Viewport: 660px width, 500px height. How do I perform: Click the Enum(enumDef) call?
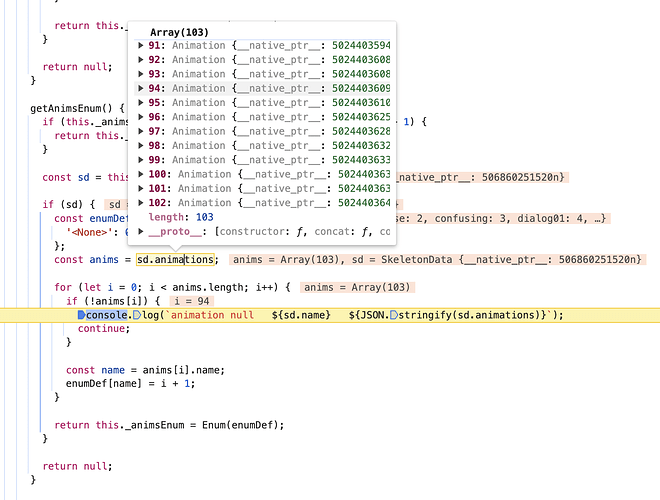click(240, 425)
